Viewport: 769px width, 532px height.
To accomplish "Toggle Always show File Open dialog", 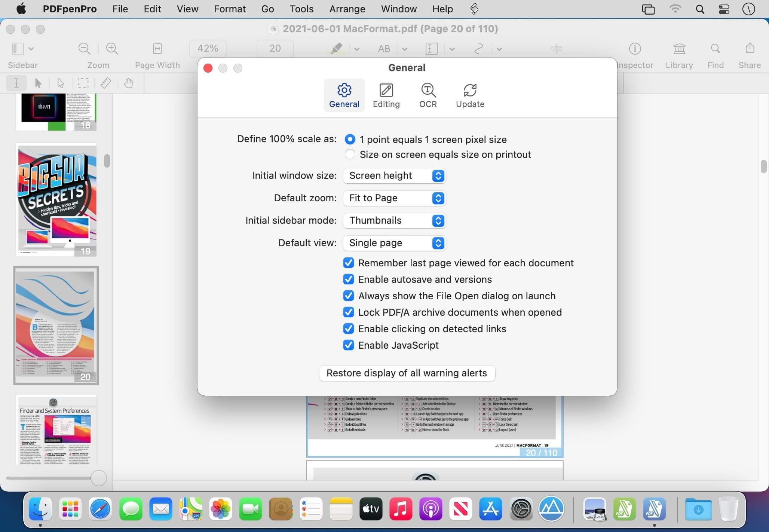I will [349, 296].
